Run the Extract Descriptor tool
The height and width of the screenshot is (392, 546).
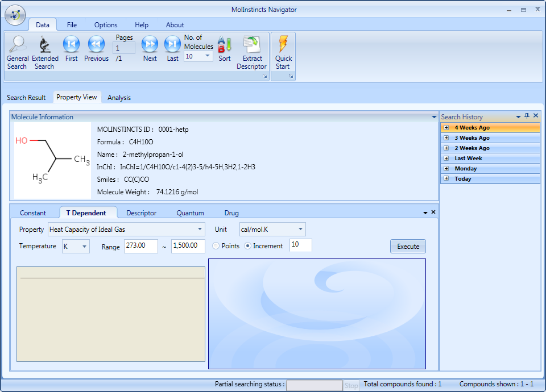tap(252, 52)
